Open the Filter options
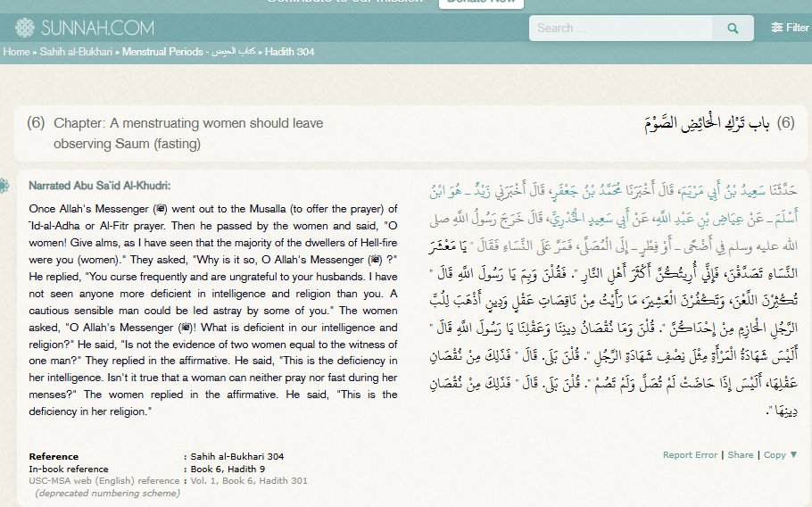 pyautogui.click(x=790, y=28)
